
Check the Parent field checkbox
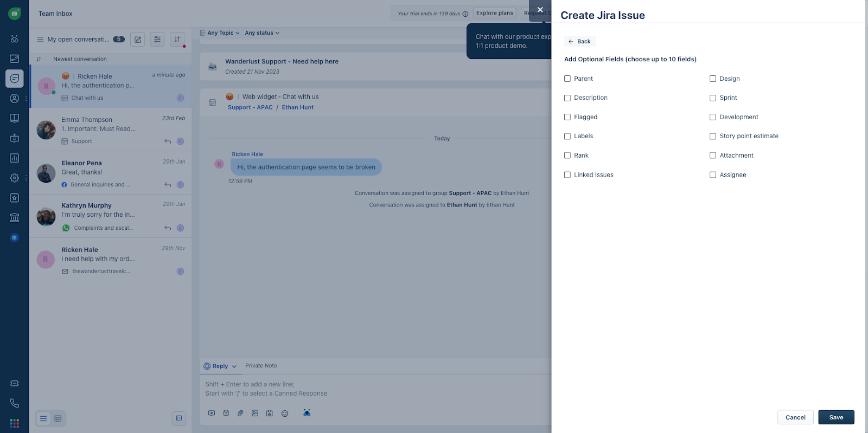(567, 79)
